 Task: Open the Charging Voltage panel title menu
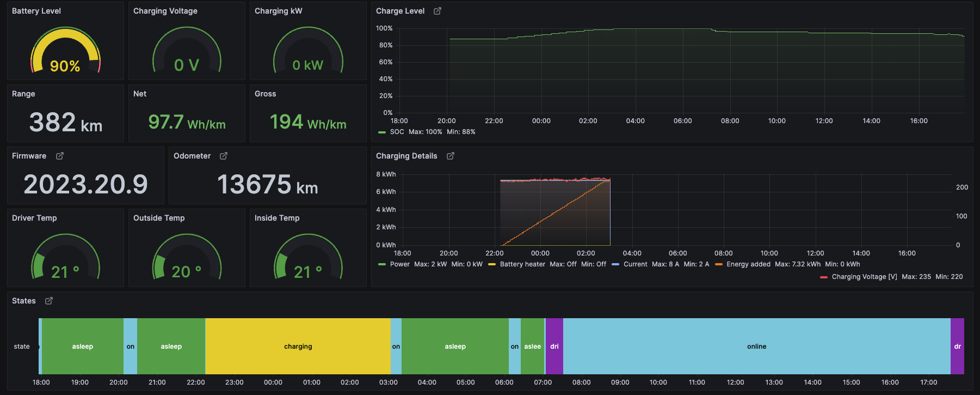tap(165, 11)
